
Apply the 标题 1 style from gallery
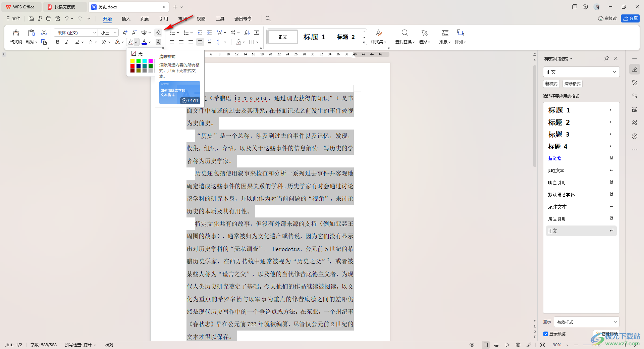pyautogui.click(x=314, y=37)
